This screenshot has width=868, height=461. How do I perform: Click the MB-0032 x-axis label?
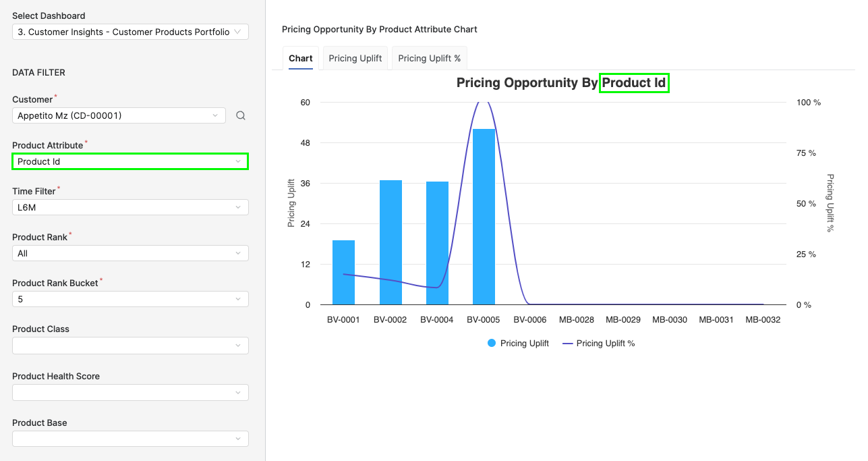tap(763, 320)
